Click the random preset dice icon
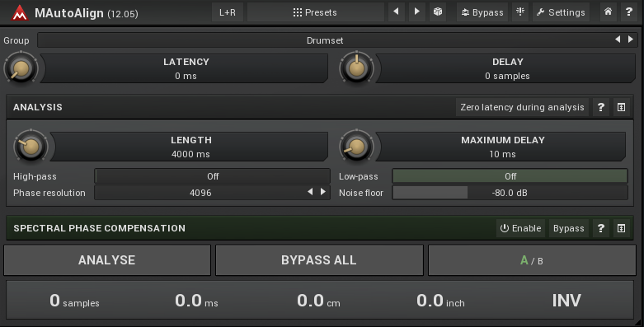 point(438,12)
